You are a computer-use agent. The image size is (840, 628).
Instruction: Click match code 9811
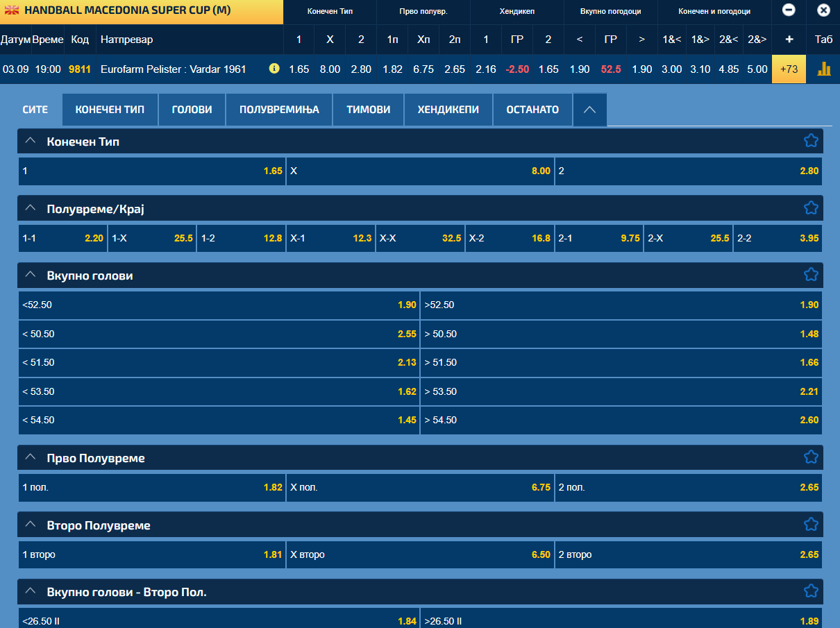(80, 69)
